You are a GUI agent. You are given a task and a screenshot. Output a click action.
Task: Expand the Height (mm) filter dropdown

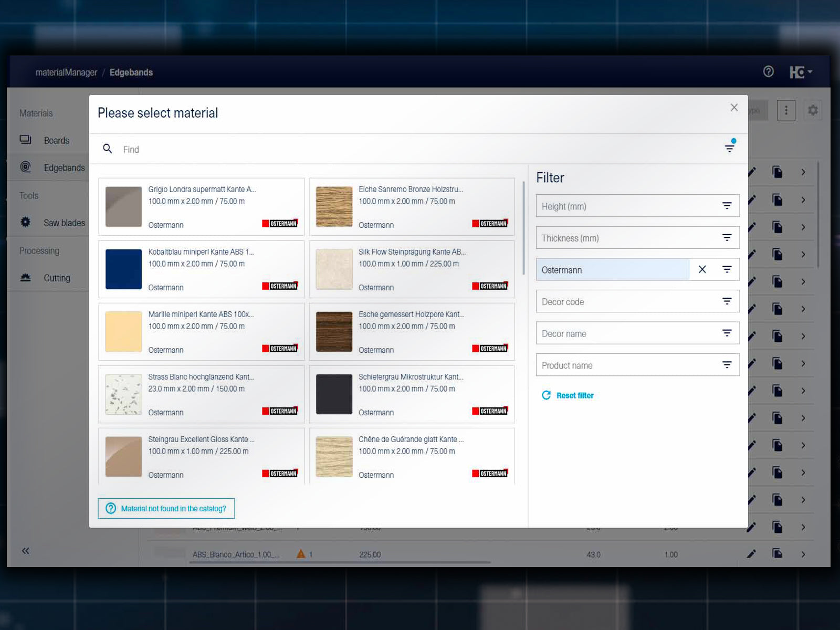(727, 206)
